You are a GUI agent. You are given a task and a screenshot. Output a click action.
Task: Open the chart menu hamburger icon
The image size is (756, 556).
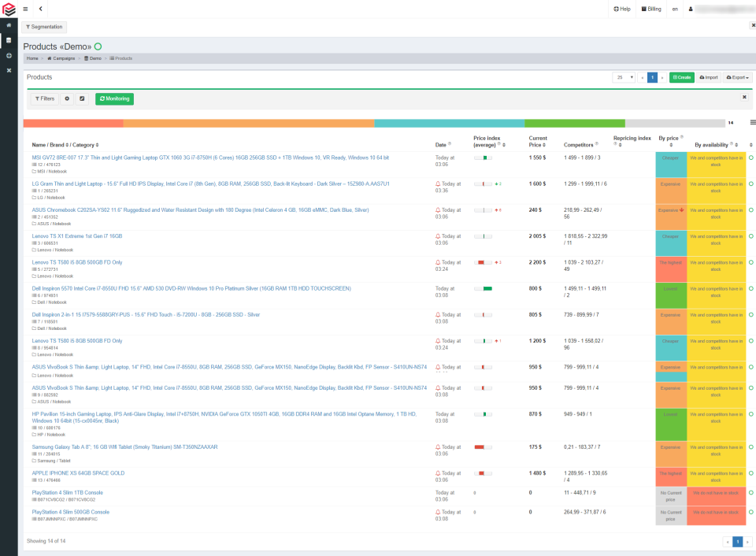coord(753,123)
